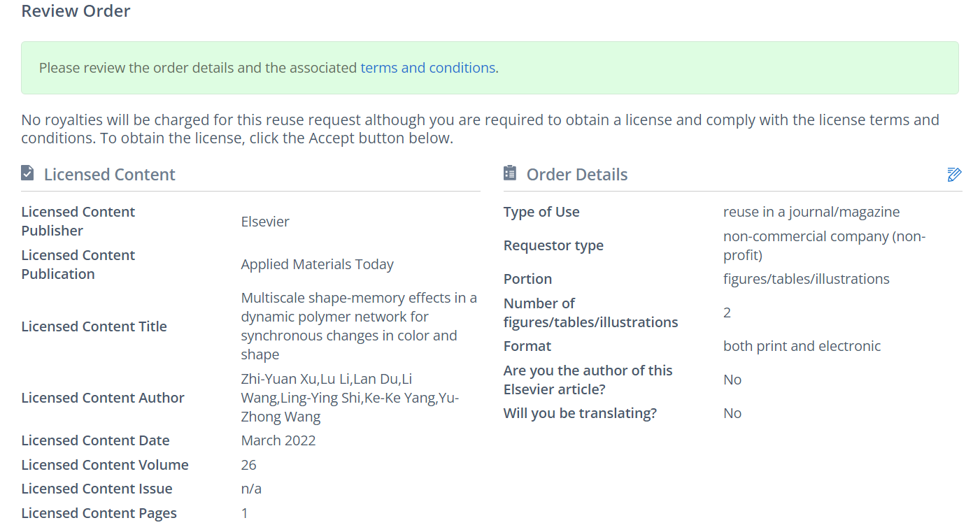
Task: Click the non-commercial company requestor value
Action: coord(823,245)
